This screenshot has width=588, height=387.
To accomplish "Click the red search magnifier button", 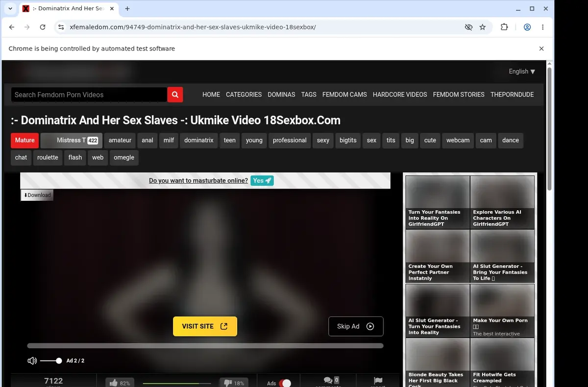I will tap(175, 95).
